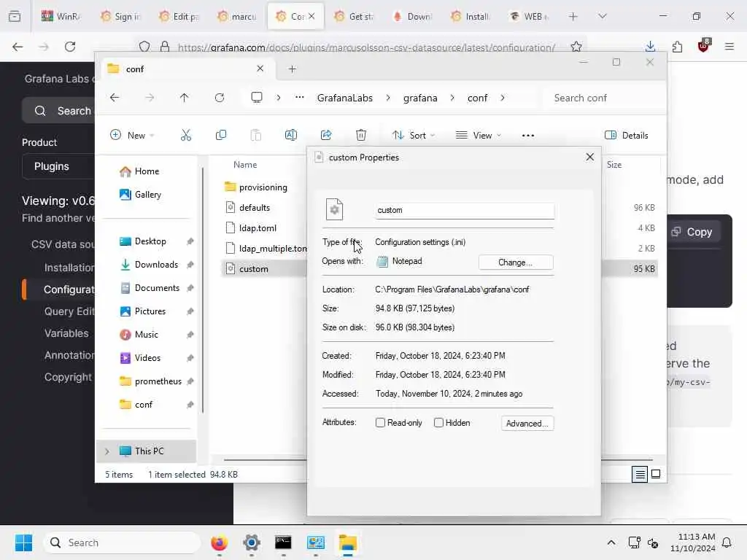The width and height of the screenshot is (747, 560).
Task: Toggle the Details pane button
Action: pyautogui.click(x=626, y=135)
